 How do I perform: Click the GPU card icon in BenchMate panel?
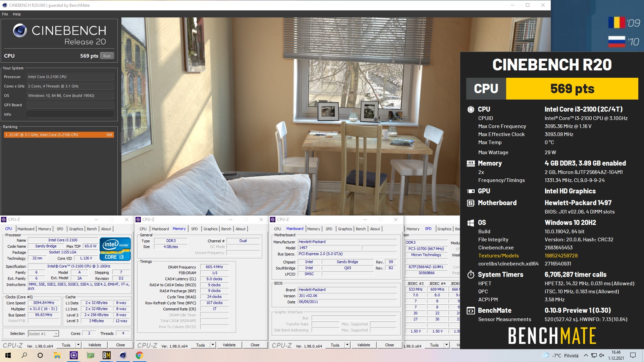471,191
